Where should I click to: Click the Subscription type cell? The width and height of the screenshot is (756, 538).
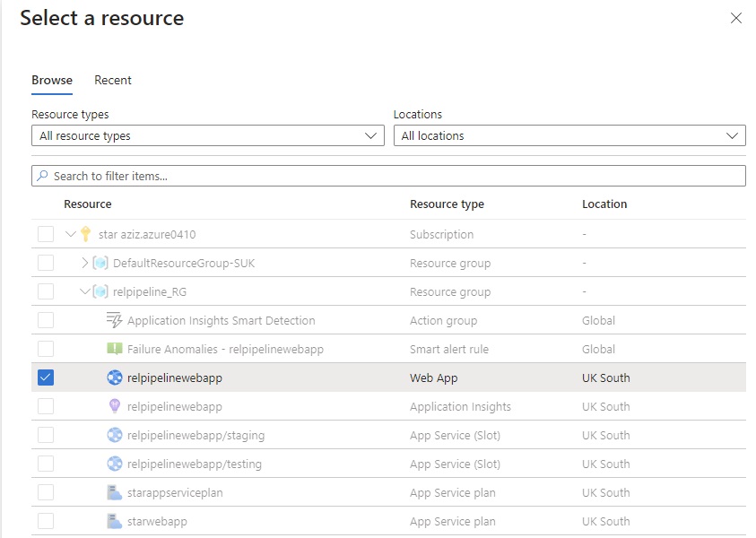point(441,234)
